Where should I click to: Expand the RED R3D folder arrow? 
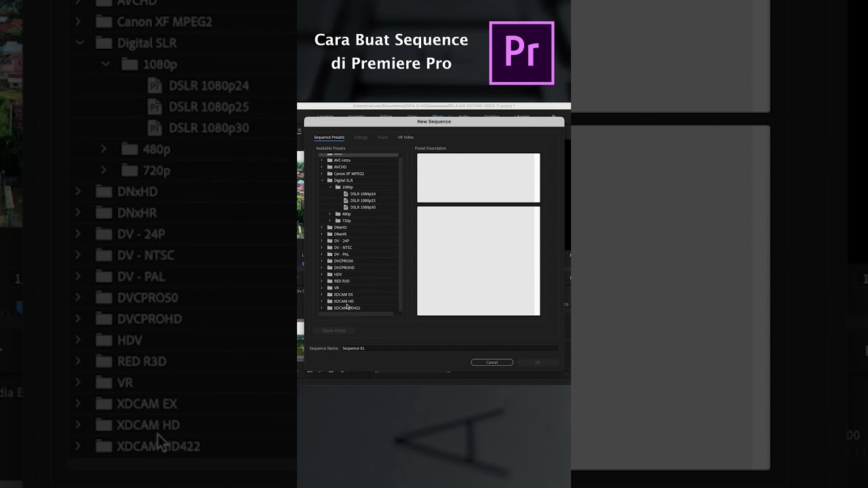(x=321, y=281)
